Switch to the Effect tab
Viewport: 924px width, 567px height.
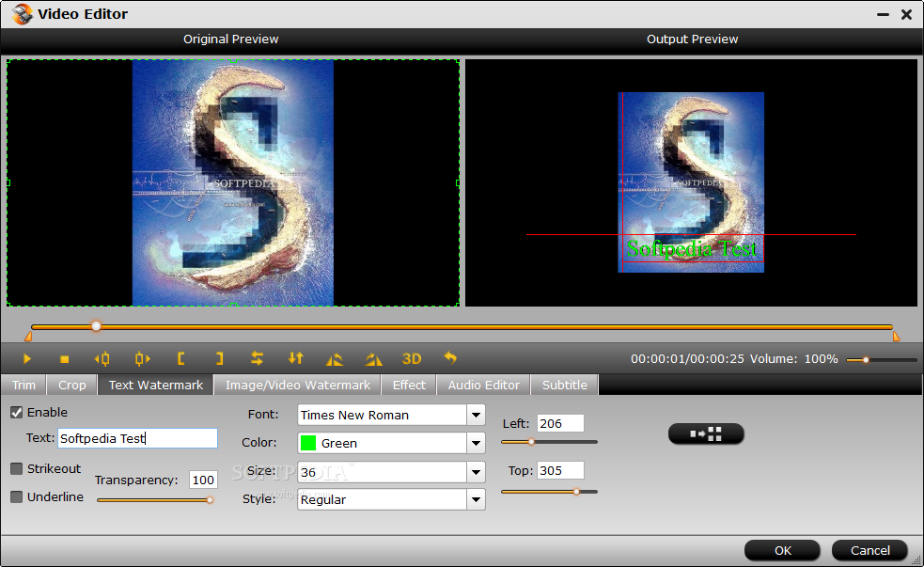[x=409, y=385]
